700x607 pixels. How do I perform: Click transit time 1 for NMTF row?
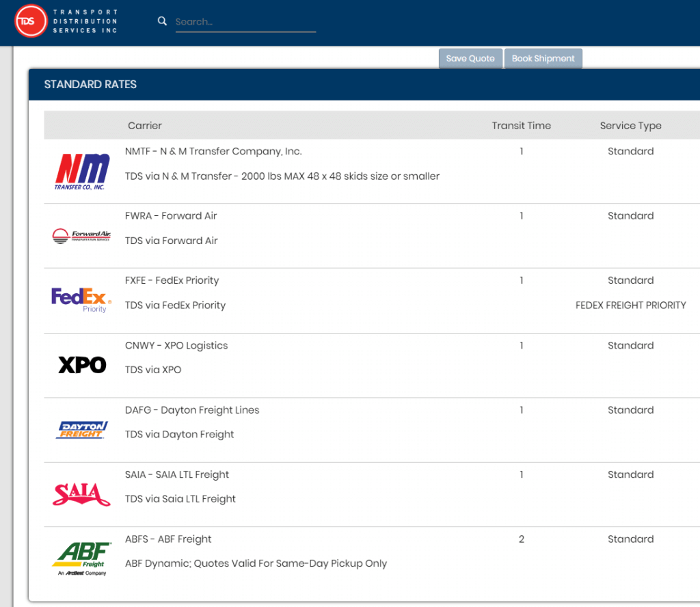pyautogui.click(x=522, y=151)
